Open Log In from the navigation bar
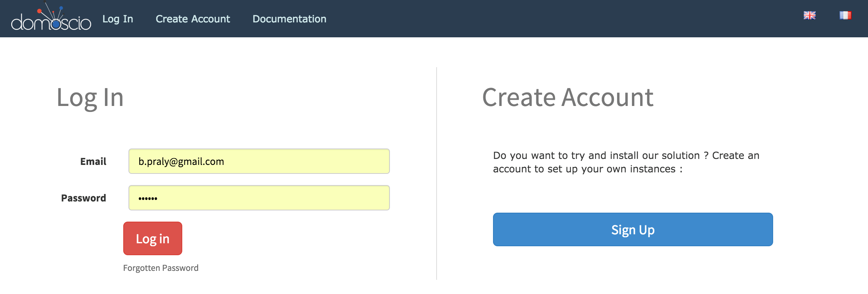The image size is (868, 294). pos(118,19)
